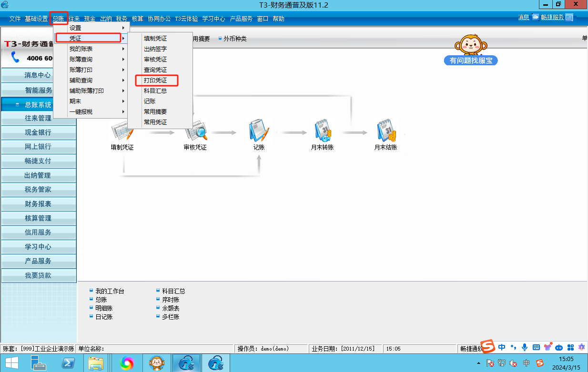Open the 明细账 shortcut link
588x372 pixels.
click(x=104, y=308)
